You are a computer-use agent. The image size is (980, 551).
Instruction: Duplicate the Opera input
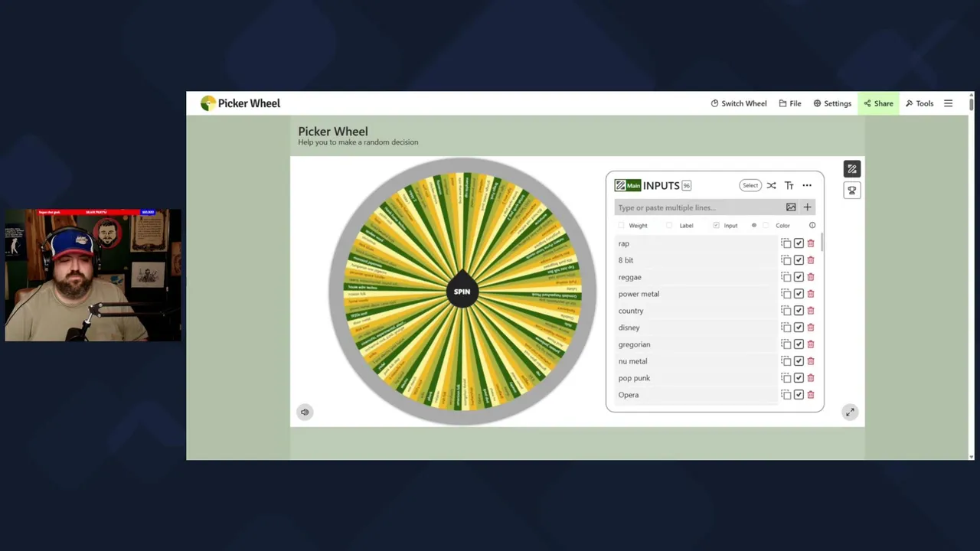click(x=786, y=395)
